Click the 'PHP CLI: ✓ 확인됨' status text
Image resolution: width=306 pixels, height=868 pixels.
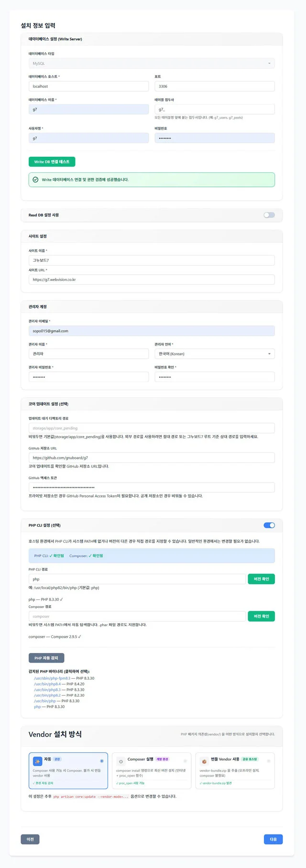click(x=49, y=556)
